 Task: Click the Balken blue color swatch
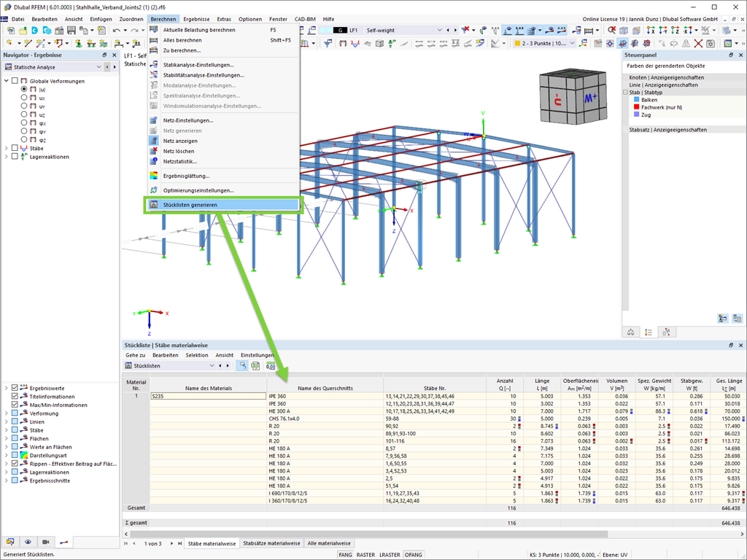click(x=636, y=99)
